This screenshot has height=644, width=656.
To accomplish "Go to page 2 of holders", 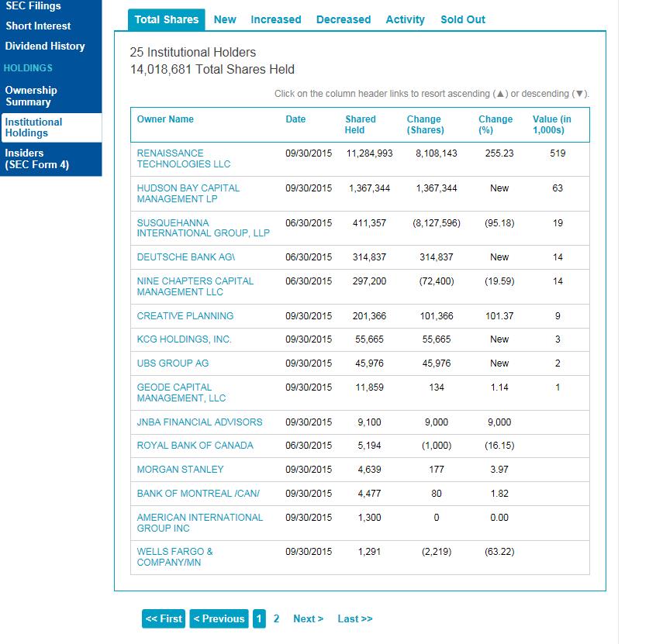I will tap(277, 618).
